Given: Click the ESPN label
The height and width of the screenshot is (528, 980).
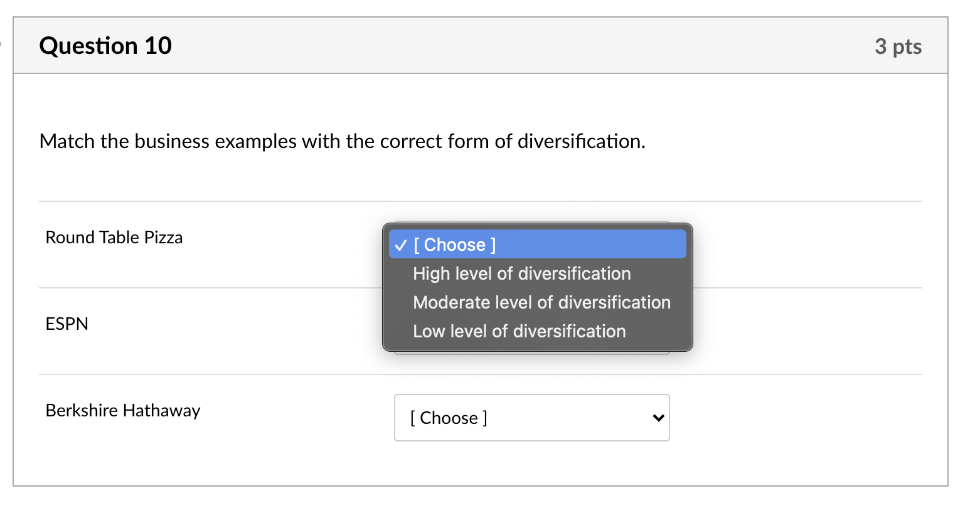Looking at the screenshot, I should point(67,324).
